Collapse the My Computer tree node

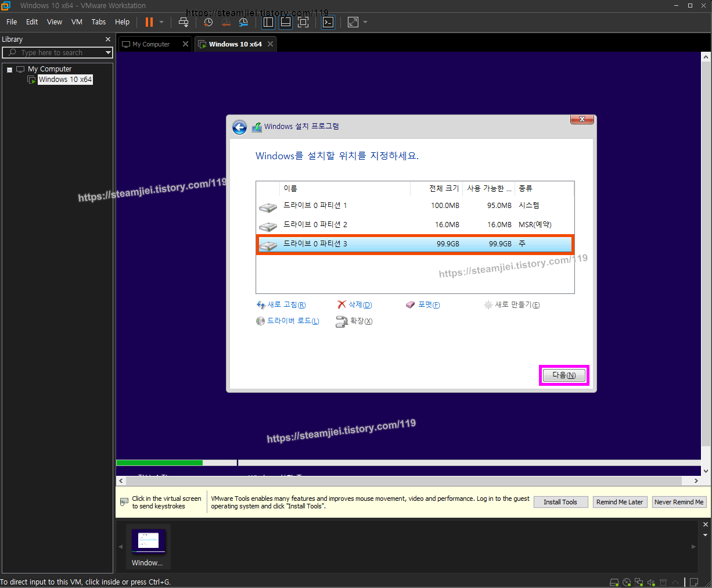tap(9, 69)
